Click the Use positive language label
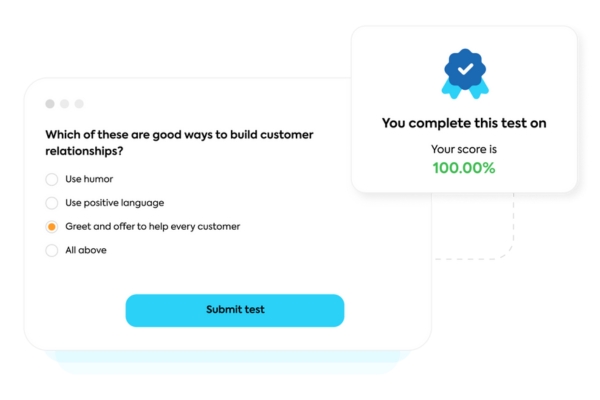This screenshot has height=400, width=600. (x=114, y=203)
